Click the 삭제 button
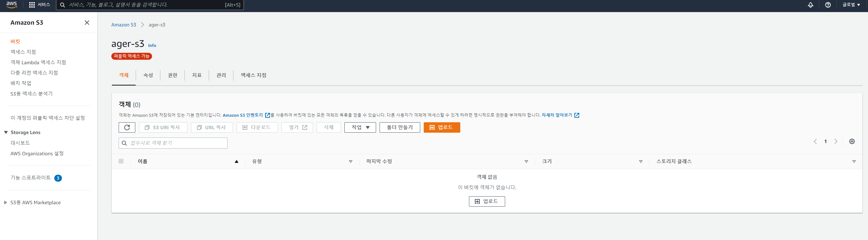 [x=329, y=127]
